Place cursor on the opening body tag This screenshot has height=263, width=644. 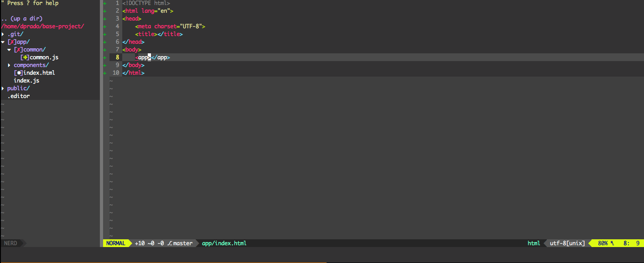coord(132,50)
